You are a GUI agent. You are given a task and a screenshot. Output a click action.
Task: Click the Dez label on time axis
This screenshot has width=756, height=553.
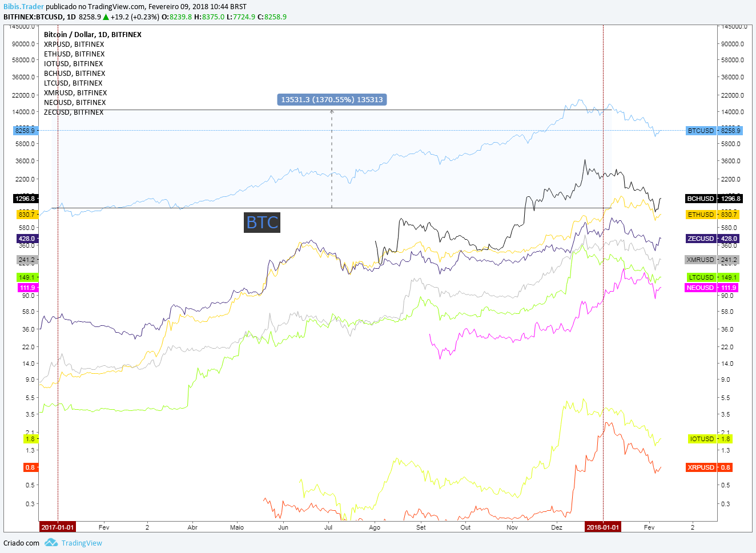[557, 527]
